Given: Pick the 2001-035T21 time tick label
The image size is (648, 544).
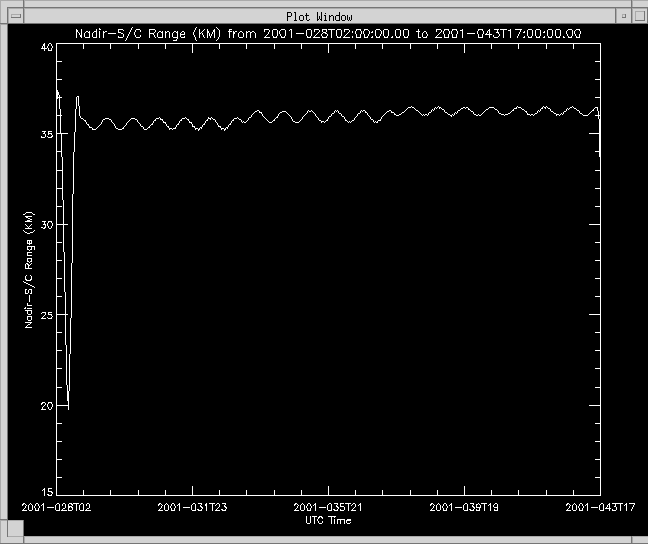Looking at the screenshot, I should pos(329,508).
